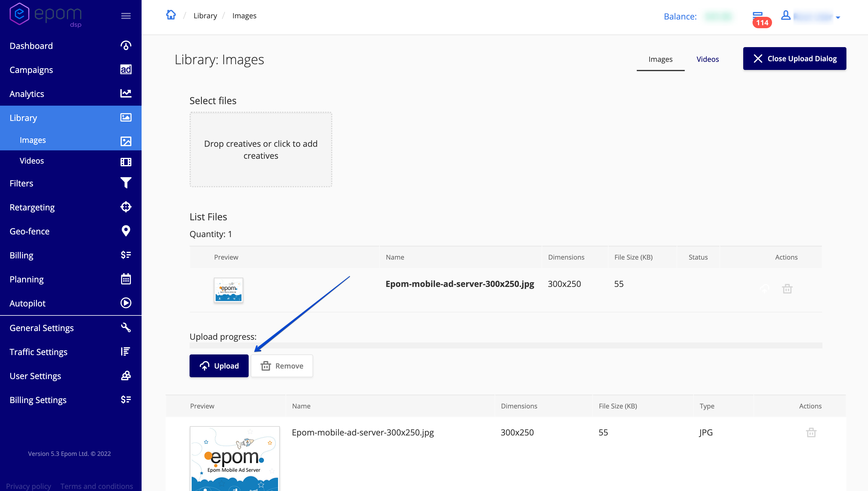Click the upload progress bar
Viewport: 868px width, 491px height.
(x=505, y=345)
